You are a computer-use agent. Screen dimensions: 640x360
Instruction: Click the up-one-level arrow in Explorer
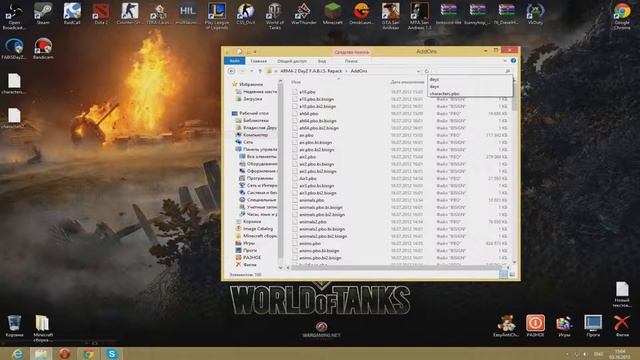[x=260, y=71]
